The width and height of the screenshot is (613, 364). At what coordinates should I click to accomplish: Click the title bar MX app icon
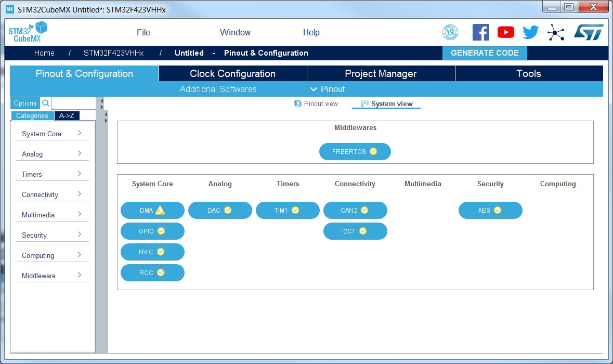(x=10, y=9)
